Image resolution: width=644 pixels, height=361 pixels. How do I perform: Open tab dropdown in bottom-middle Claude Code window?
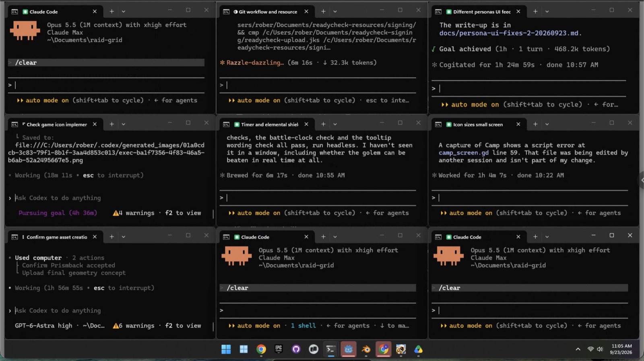[x=335, y=237]
